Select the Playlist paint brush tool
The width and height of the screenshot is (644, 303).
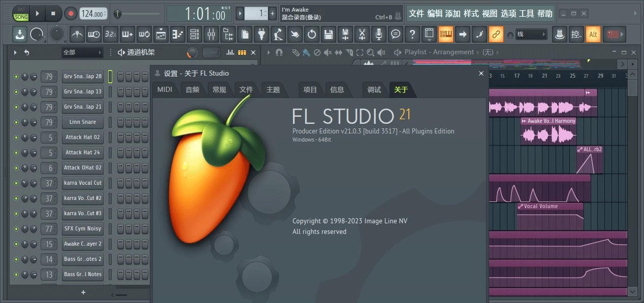[306, 52]
